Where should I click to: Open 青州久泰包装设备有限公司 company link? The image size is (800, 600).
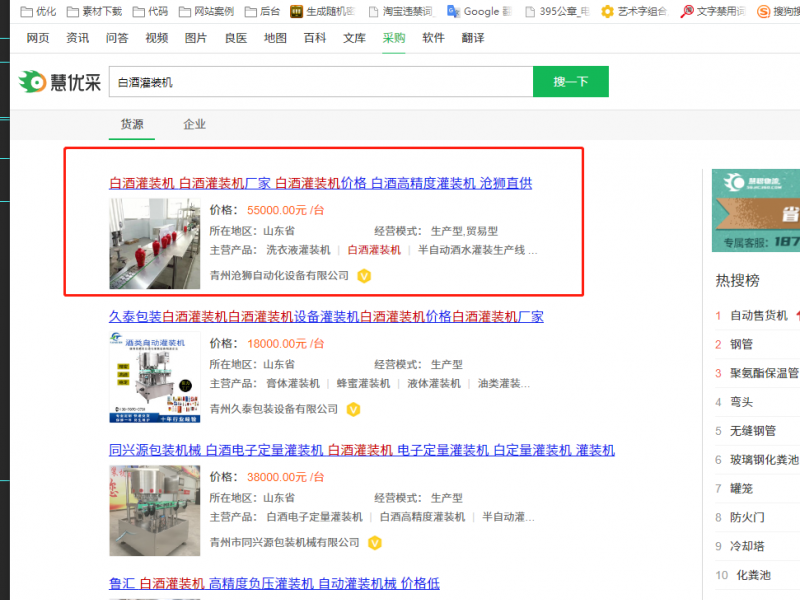point(274,409)
